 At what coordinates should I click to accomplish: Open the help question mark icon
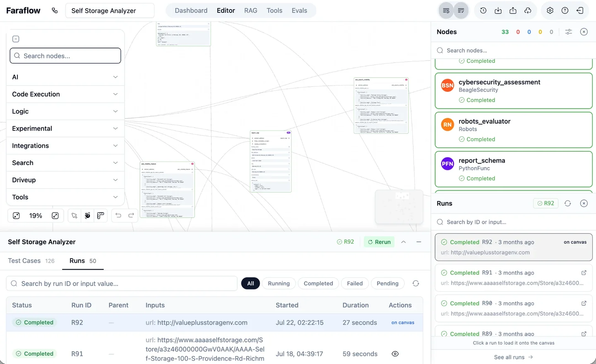coord(565,11)
